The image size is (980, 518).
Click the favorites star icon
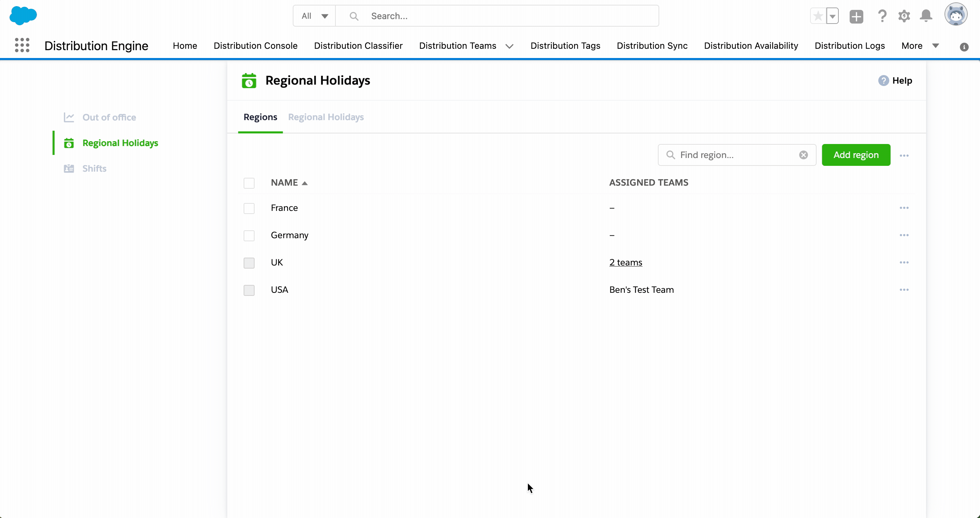tap(818, 16)
